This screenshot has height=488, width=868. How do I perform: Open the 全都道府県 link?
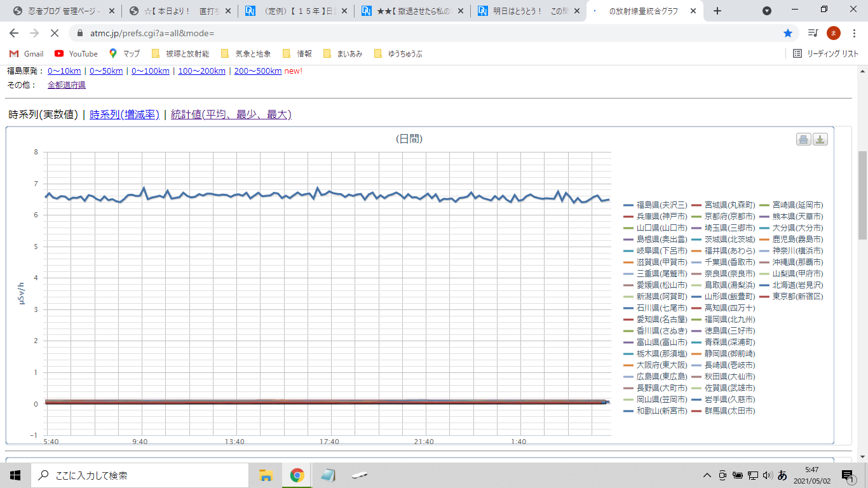click(x=67, y=85)
